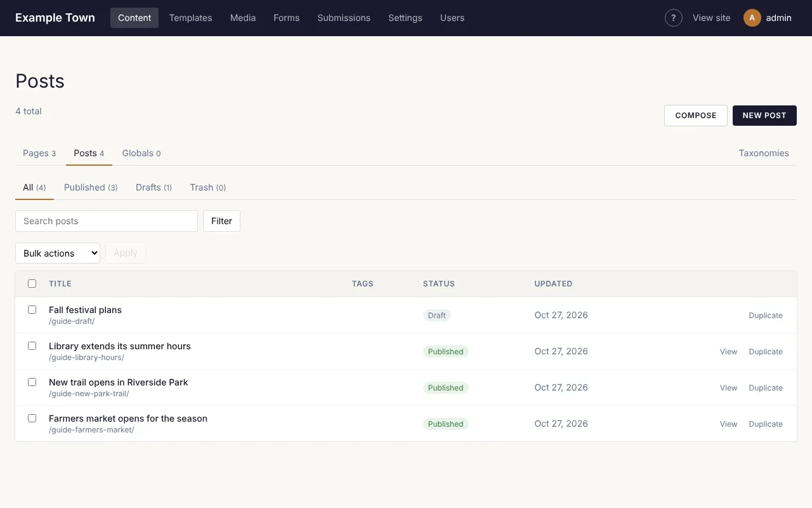The image size is (812, 508).
Task: Tick the New trail opens checkbox
Action: click(32, 382)
